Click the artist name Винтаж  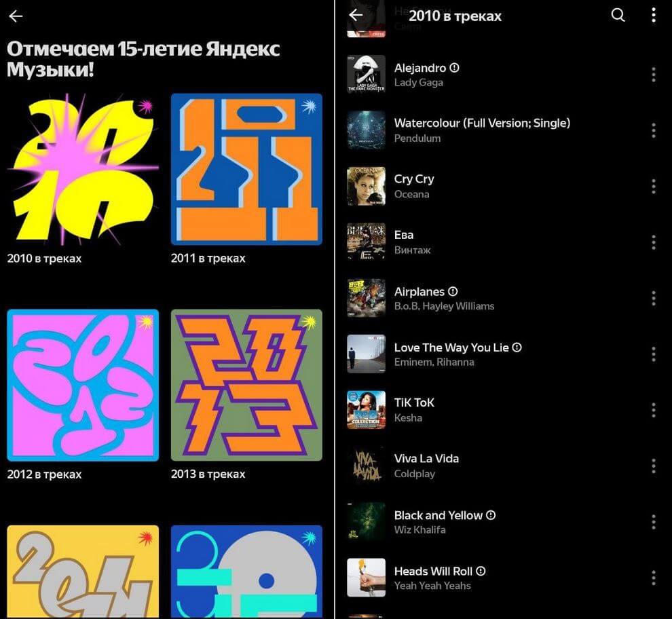[x=412, y=250]
